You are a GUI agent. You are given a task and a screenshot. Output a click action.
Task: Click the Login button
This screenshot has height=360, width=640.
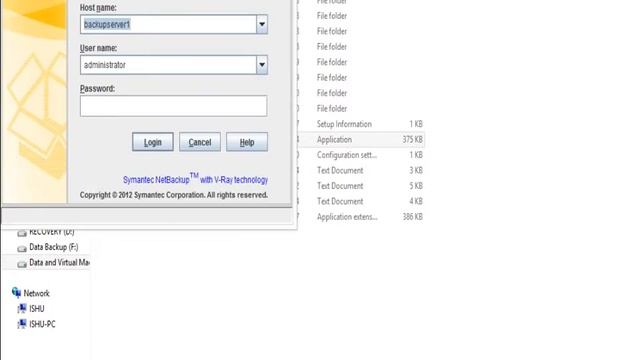153,142
